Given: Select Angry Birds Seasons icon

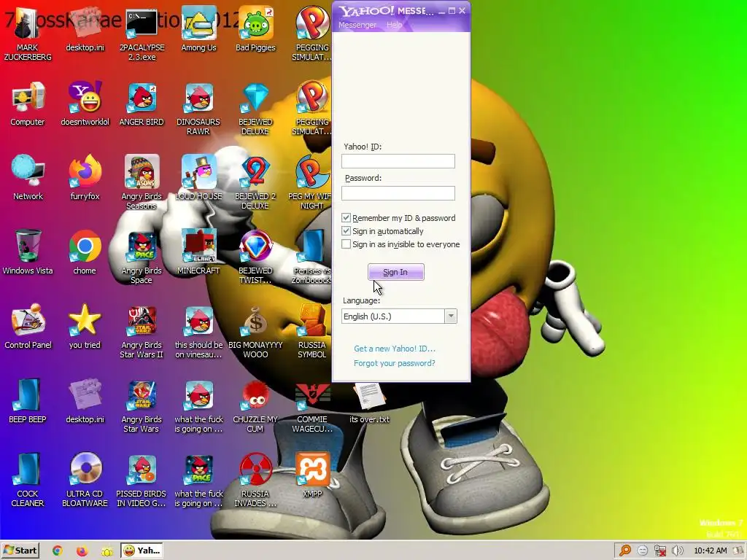Looking at the screenshot, I should (x=142, y=182).
